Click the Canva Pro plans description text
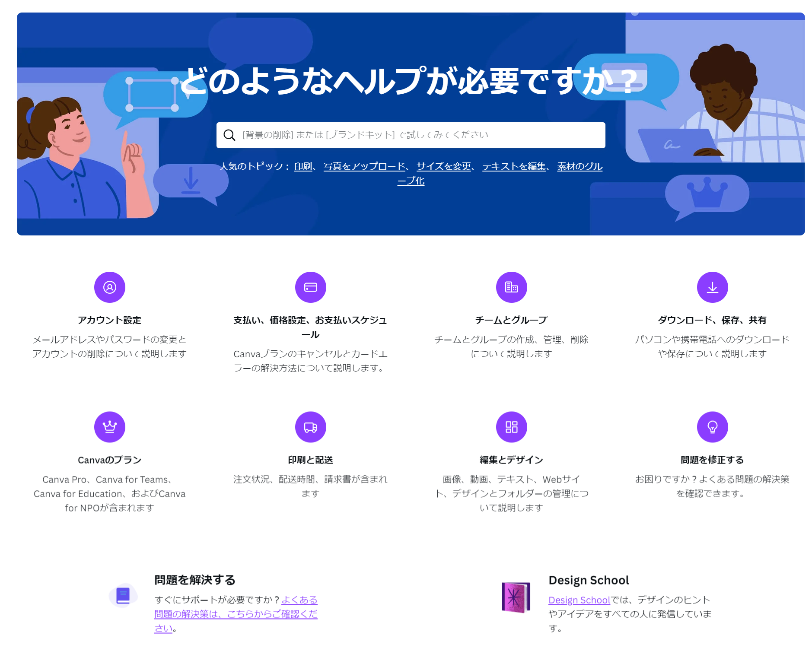This screenshot has width=812, height=648. tap(110, 494)
